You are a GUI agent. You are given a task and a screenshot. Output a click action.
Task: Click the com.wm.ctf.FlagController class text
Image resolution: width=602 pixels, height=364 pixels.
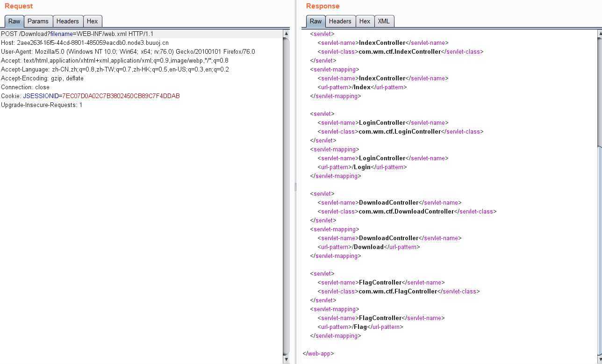point(398,292)
